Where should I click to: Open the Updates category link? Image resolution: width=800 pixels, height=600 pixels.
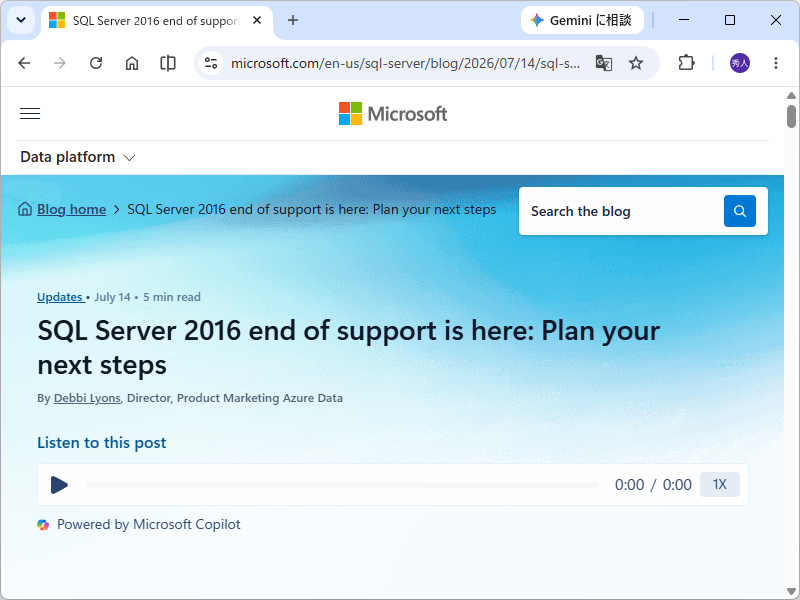[61, 297]
